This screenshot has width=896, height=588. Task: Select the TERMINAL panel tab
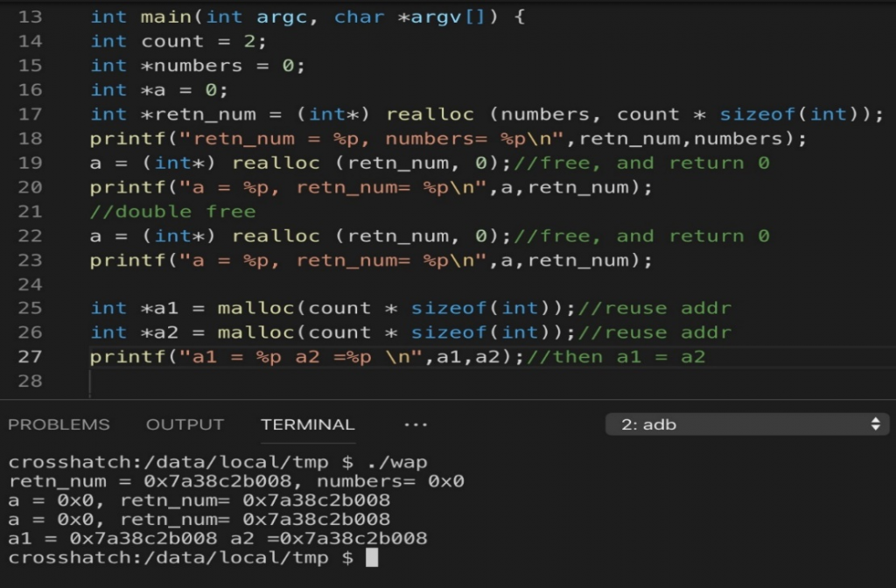click(x=307, y=425)
